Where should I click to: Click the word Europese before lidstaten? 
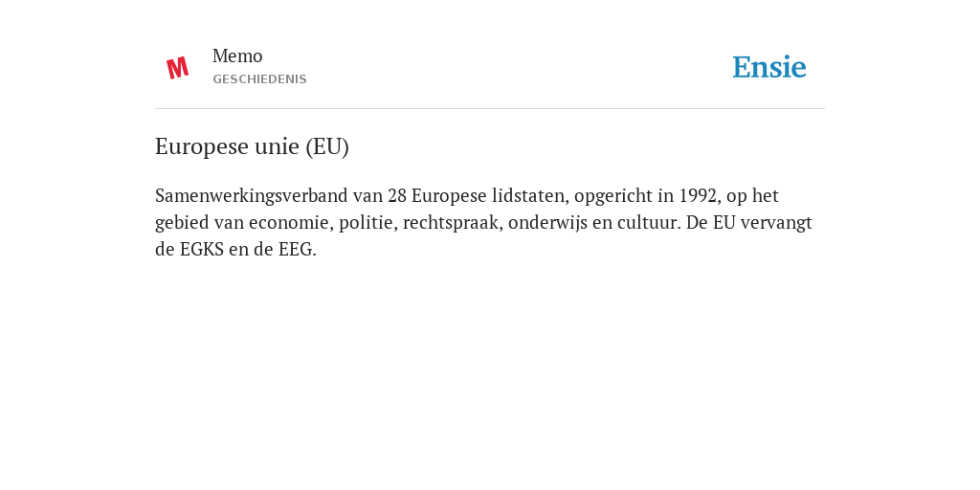pyautogui.click(x=449, y=196)
